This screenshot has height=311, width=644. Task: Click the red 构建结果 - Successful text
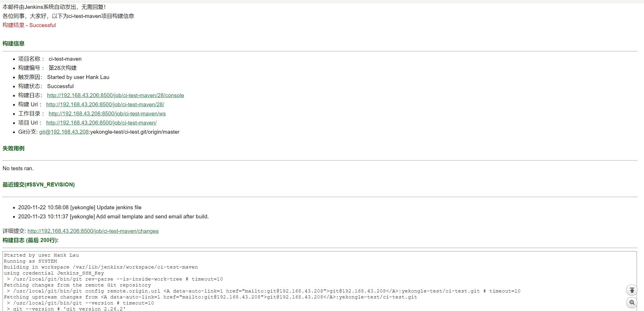(x=29, y=25)
